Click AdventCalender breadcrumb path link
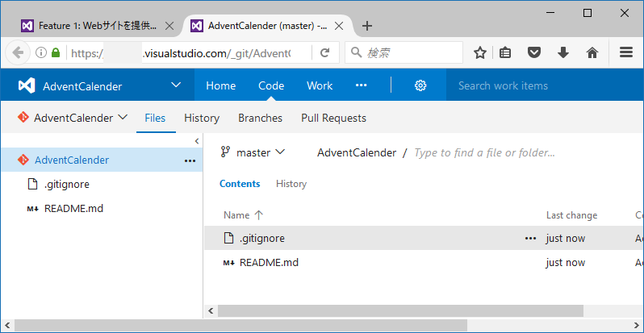This screenshot has width=644, height=333. (x=357, y=153)
